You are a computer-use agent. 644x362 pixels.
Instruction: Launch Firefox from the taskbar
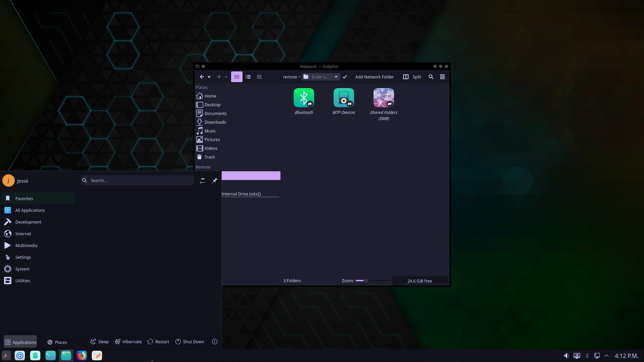[82, 355]
